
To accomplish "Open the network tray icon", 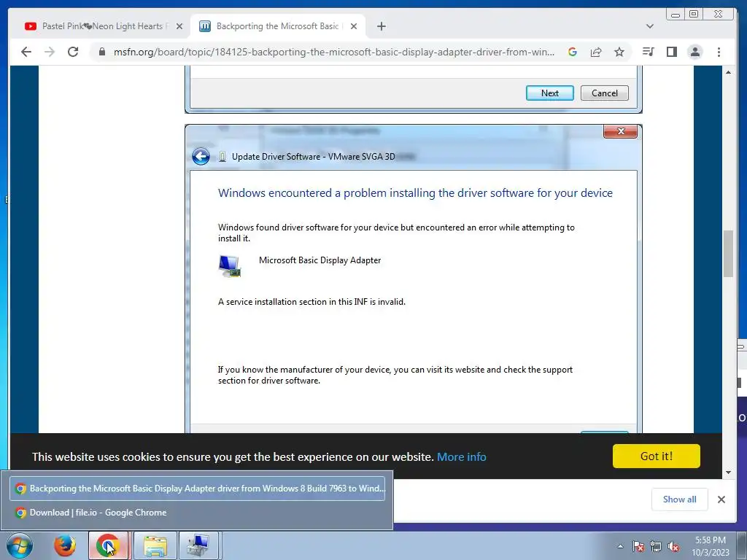I will click(656, 546).
